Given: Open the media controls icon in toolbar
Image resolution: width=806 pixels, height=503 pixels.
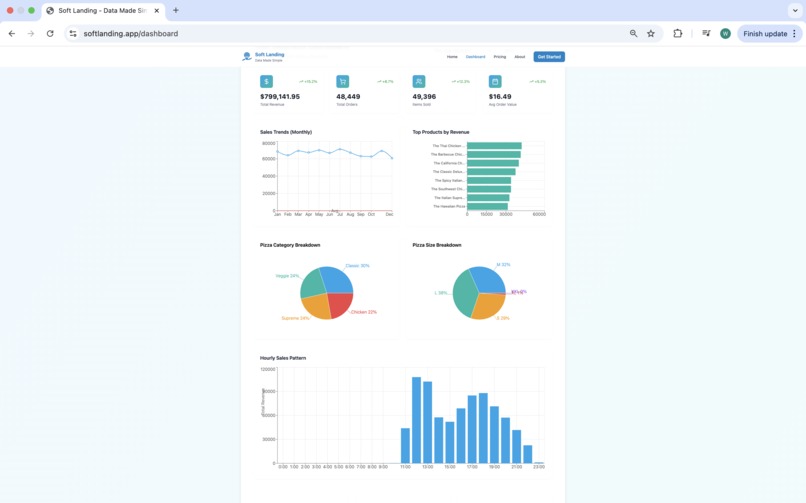Looking at the screenshot, I should coord(706,33).
